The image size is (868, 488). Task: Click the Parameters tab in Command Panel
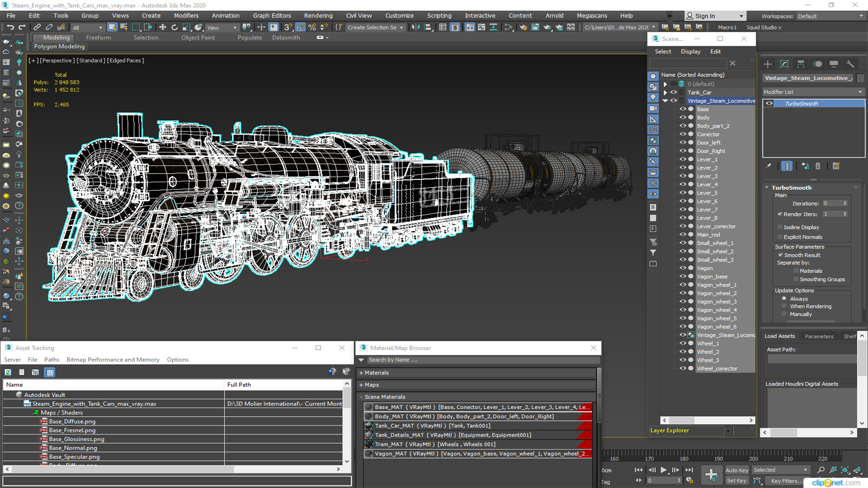(820, 335)
